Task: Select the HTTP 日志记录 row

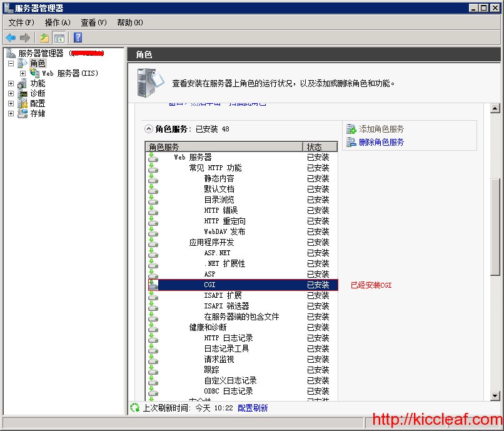Action: tap(243, 338)
